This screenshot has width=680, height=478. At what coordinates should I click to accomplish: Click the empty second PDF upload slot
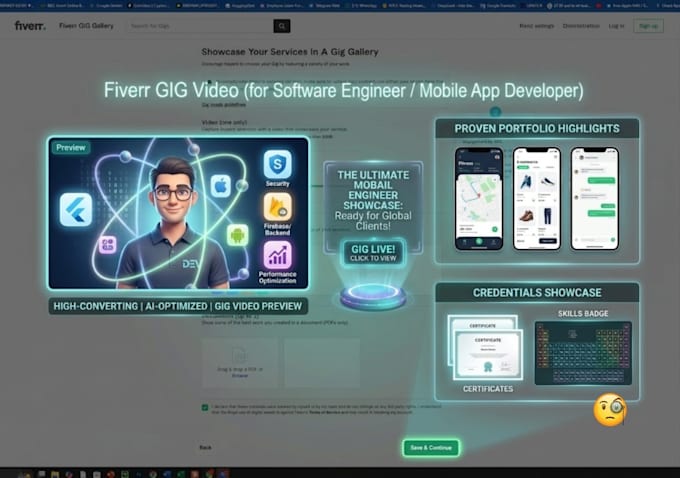(322, 363)
